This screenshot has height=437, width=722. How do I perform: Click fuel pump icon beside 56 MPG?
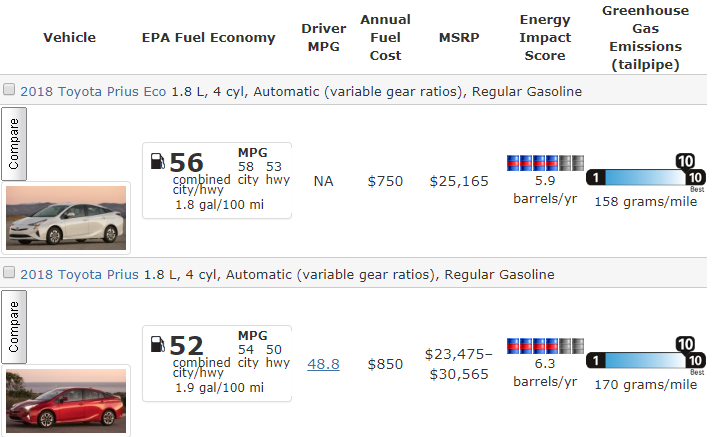(157, 162)
